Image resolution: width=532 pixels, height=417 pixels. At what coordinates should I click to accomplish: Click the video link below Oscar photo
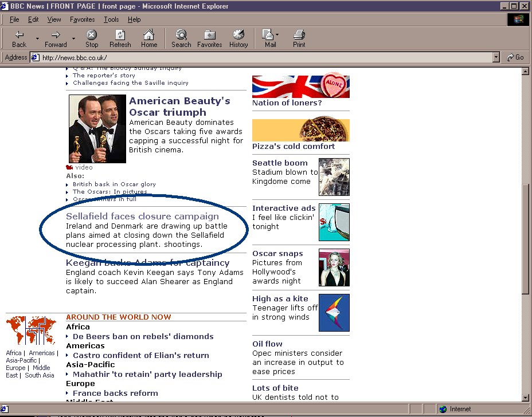pyautogui.click(x=84, y=167)
